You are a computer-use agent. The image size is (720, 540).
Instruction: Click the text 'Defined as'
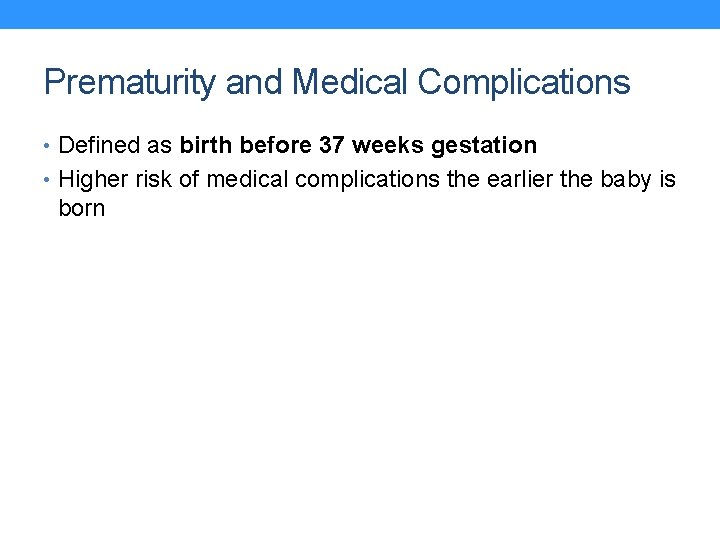click(x=116, y=146)
